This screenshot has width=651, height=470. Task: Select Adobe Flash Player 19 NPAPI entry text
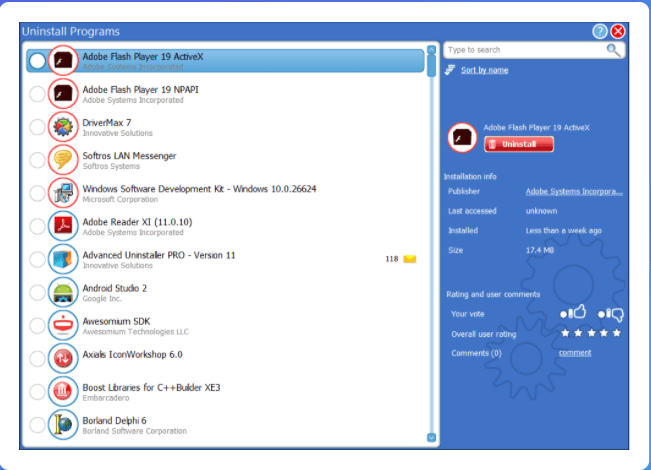[140, 90]
